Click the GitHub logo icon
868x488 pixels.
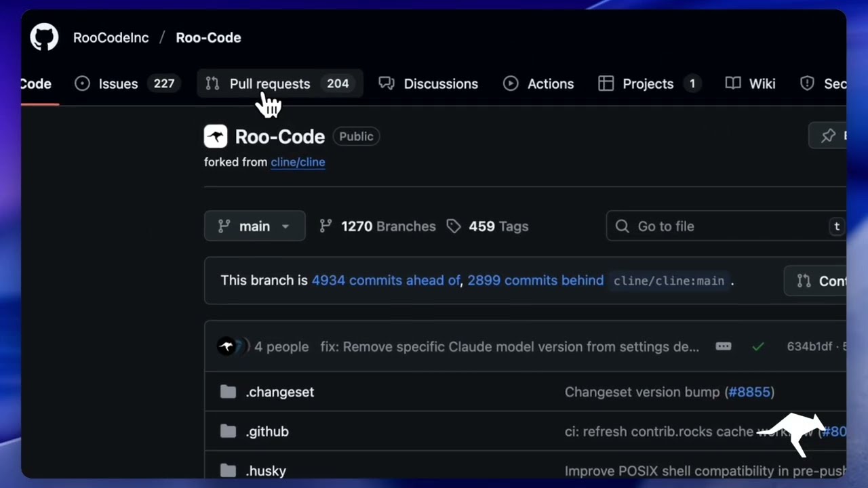44,37
